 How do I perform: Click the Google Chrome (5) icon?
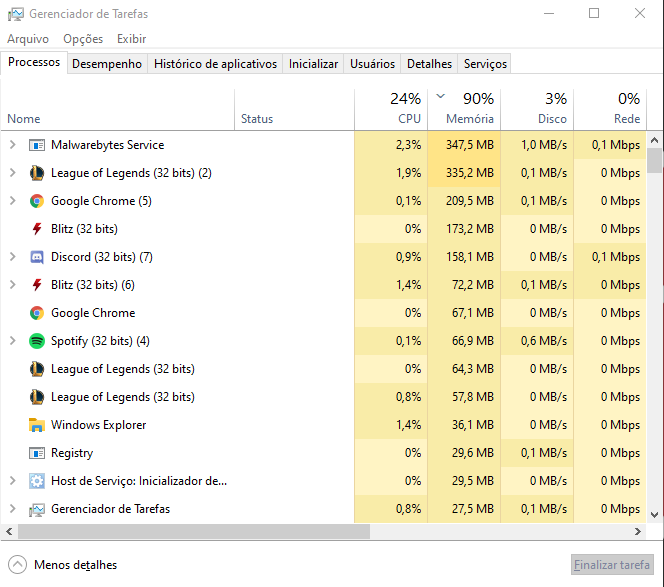coord(37,201)
